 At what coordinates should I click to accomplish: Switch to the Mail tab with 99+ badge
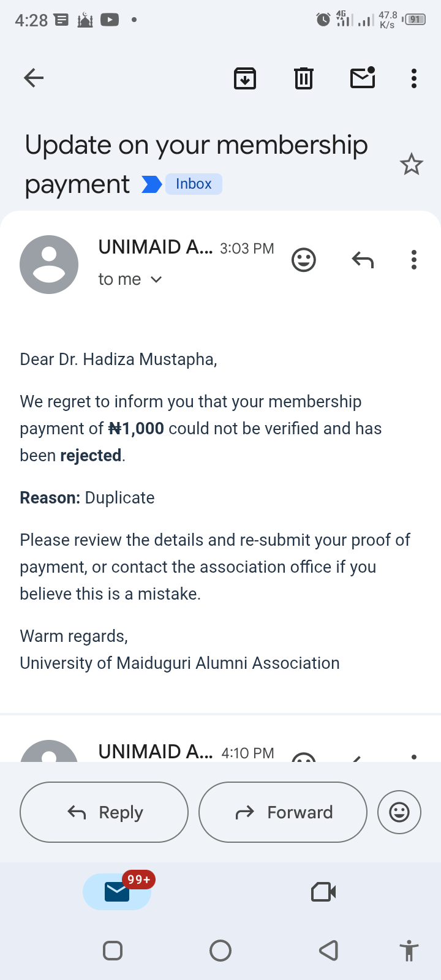pyautogui.click(x=117, y=892)
